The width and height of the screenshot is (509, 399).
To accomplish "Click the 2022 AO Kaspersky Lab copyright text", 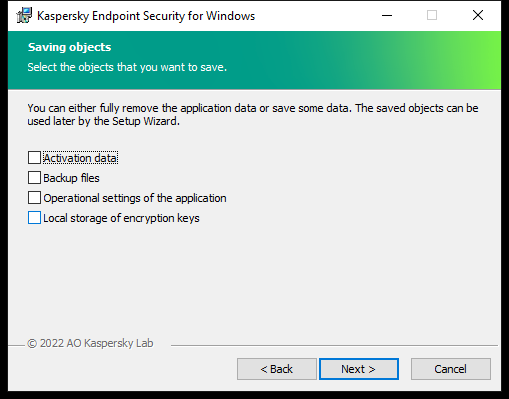I will 90,343.
